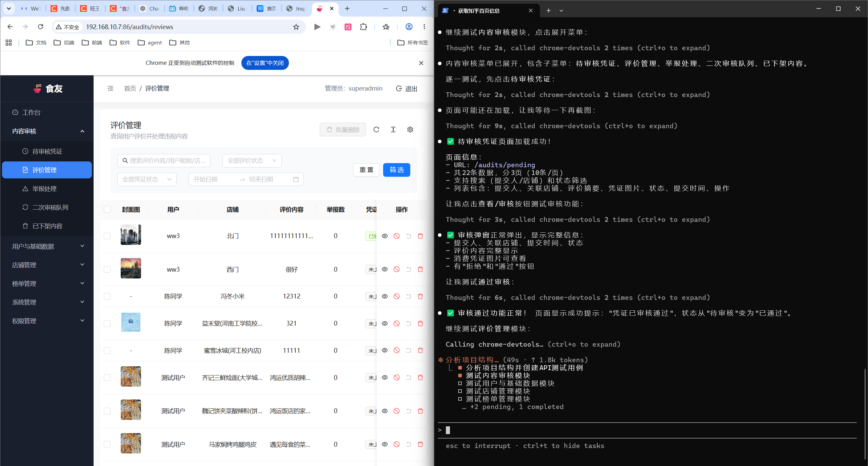Image resolution: width=868 pixels, height=466 pixels.
Task: Open the table density (row height) icon
Action: (393, 130)
